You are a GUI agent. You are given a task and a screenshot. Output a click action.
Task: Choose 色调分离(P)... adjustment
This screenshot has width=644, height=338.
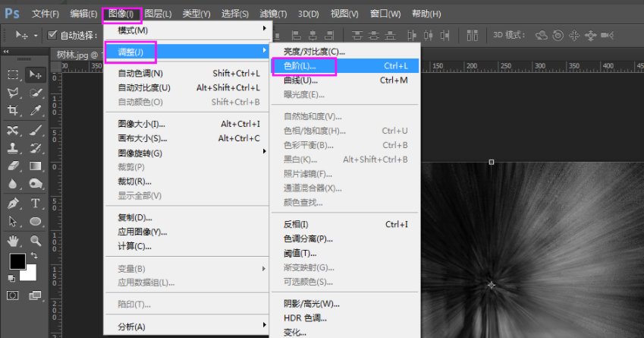[345, 238]
